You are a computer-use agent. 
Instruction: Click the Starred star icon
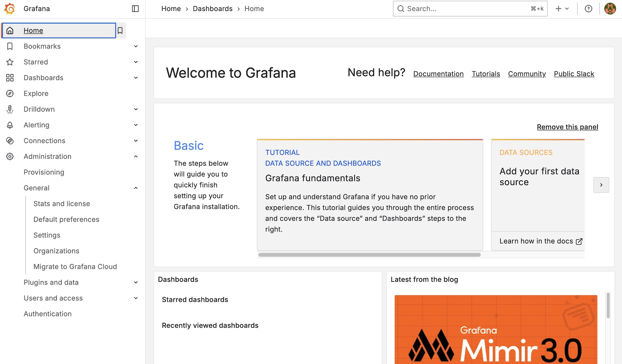point(10,62)
